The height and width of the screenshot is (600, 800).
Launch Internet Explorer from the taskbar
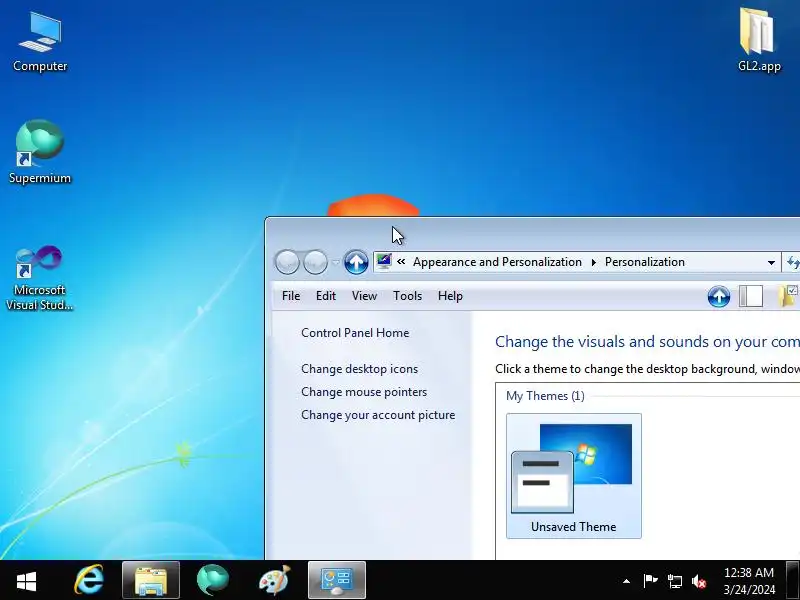point(89,580)
